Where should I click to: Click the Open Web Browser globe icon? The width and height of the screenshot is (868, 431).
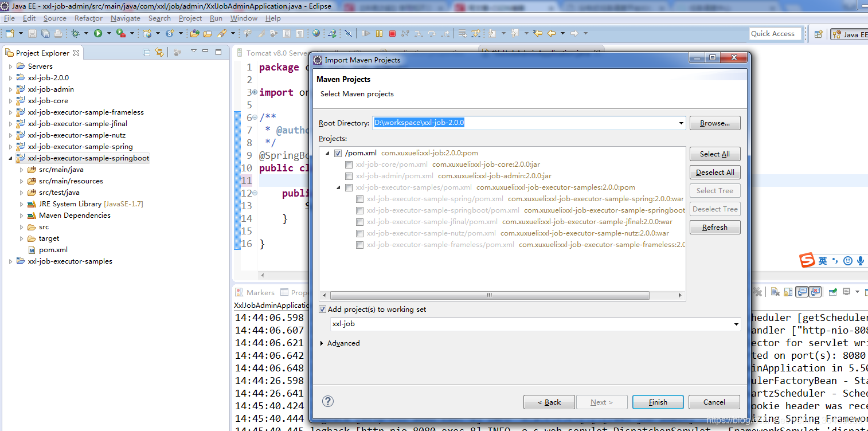coord(316,33)
